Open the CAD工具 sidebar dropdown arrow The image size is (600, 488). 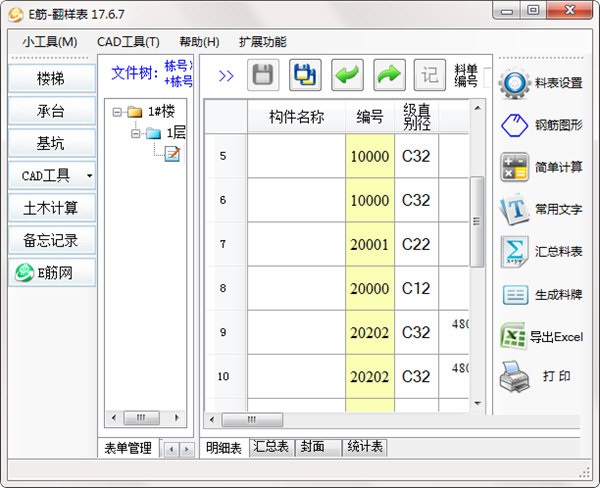pyautogui.click(x=90, y=176)
